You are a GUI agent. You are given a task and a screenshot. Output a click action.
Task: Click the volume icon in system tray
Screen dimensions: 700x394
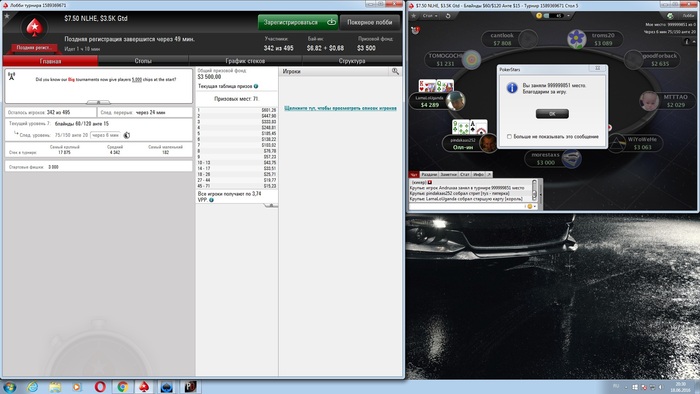661,387
